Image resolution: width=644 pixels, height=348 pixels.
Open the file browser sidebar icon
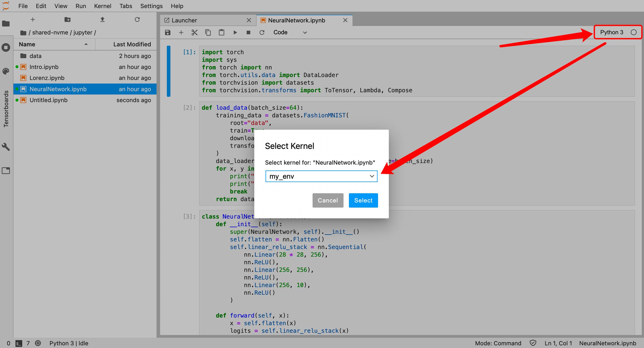(6, 24)
